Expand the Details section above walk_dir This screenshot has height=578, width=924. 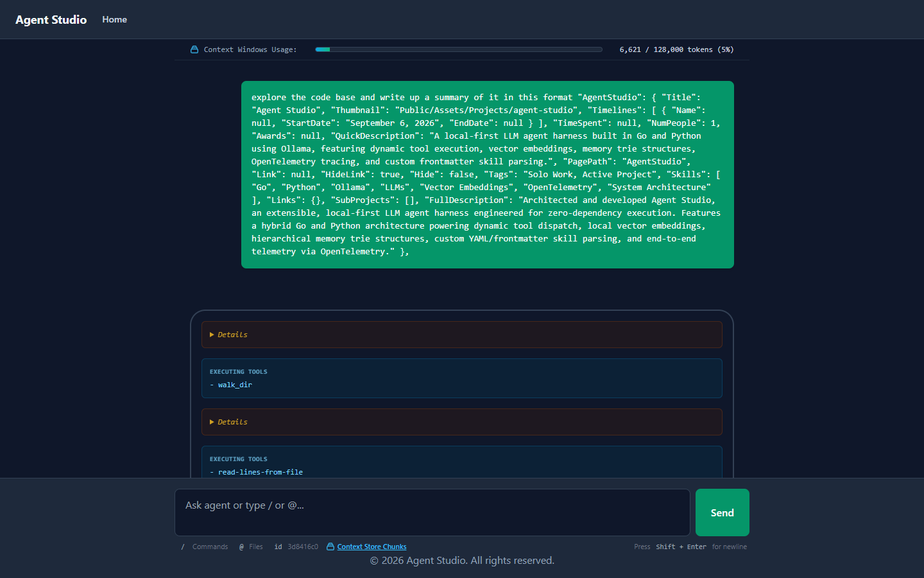[x=462, y=335]
